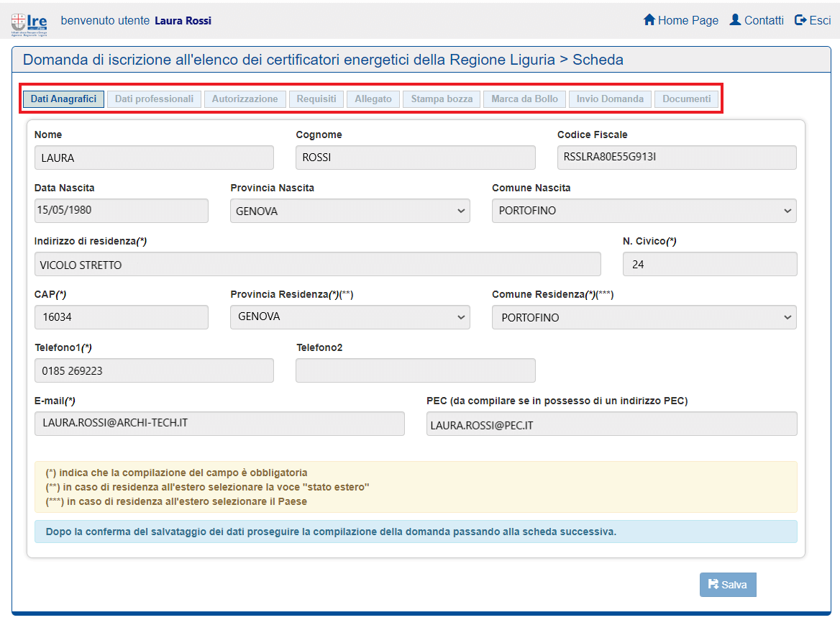Click the save icon on the Salva button
The width and height of the screenshot is (840, 620).
[x=714, y=584]
